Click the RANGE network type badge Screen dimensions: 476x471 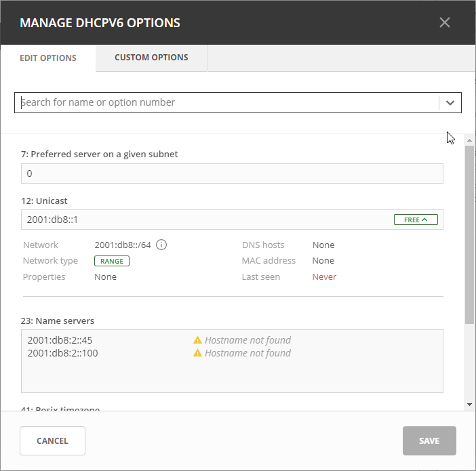(x=112, y=261)
